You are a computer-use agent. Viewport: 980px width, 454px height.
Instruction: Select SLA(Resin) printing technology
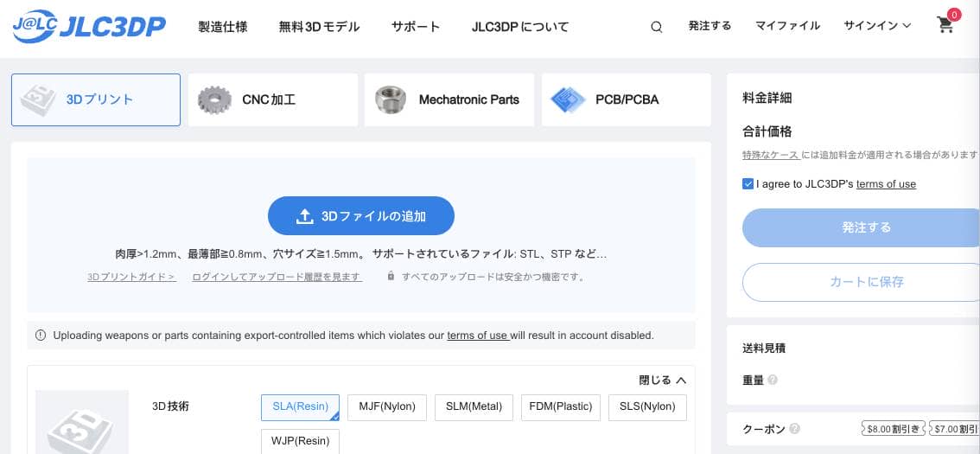tap(300, 406)
